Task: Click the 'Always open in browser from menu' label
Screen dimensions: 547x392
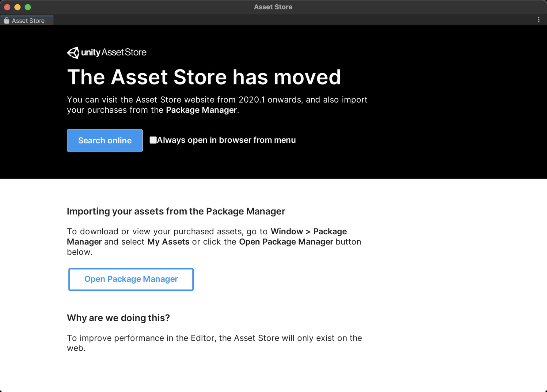Action: pos(226,140)
